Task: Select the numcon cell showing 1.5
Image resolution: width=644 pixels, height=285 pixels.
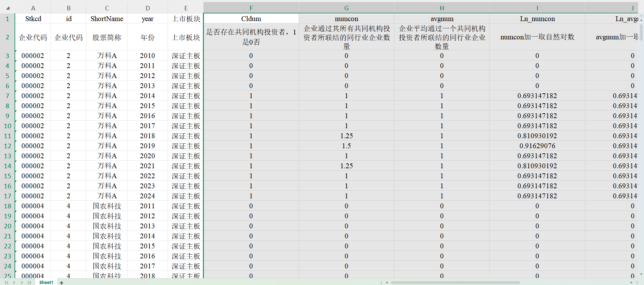Action: (346, 146)
